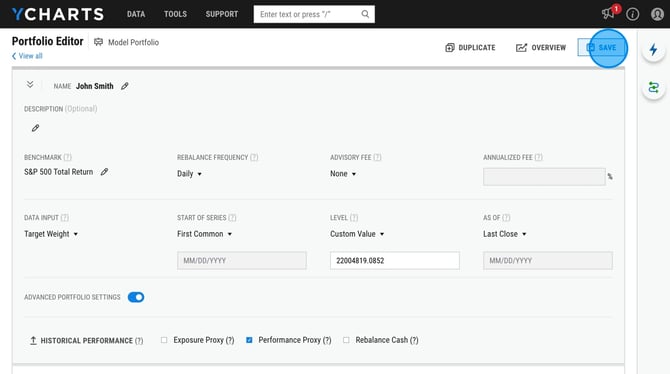The image size is (670, 374).
Task: Click the Duplicate icon
Action: coord(450,47)
